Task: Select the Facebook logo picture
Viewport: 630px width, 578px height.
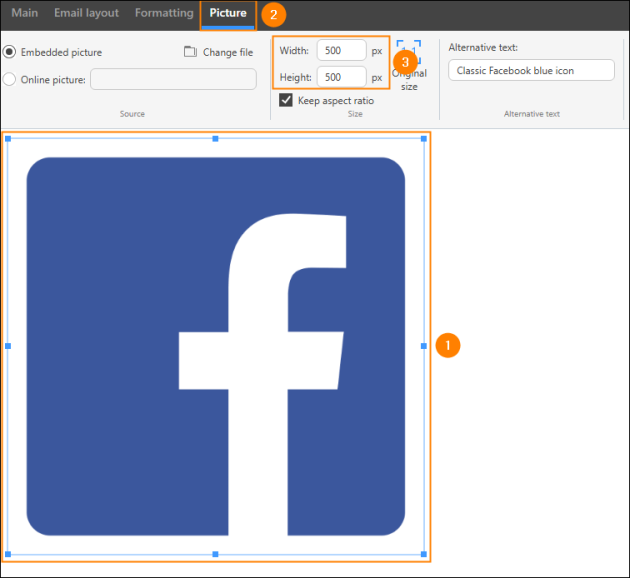Action: [216, 346]
